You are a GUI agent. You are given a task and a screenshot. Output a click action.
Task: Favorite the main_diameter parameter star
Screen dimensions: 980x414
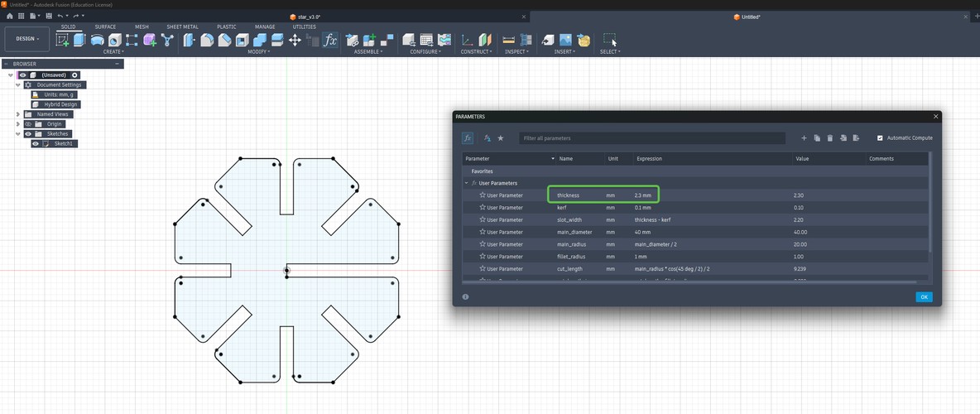[x=483, y=232]
